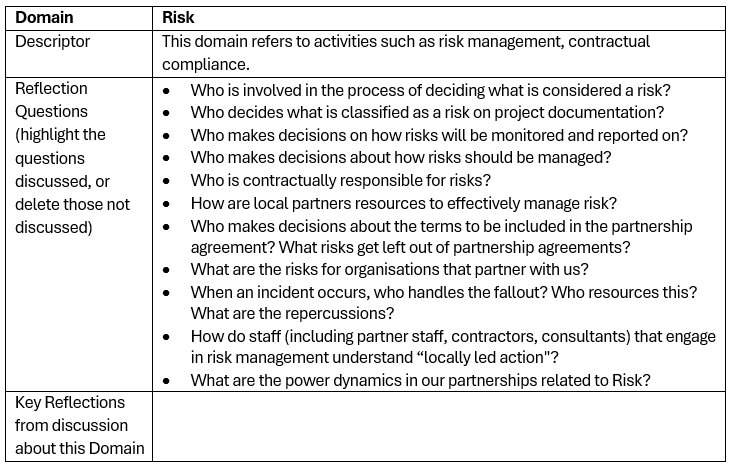Select the question on risks for partner organisations
Screen dimensions: 732x467
[x=389, y=269]
